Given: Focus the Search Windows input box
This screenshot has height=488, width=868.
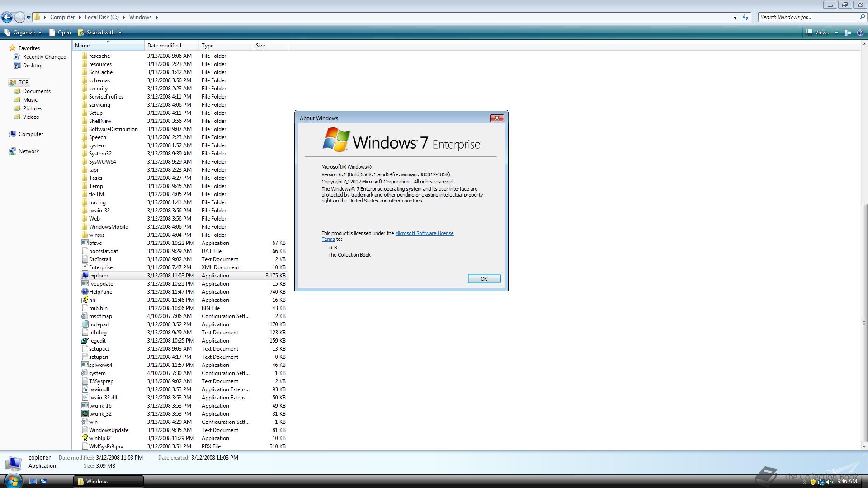Looking at the screenshot, I should click(x=808, y=17).
